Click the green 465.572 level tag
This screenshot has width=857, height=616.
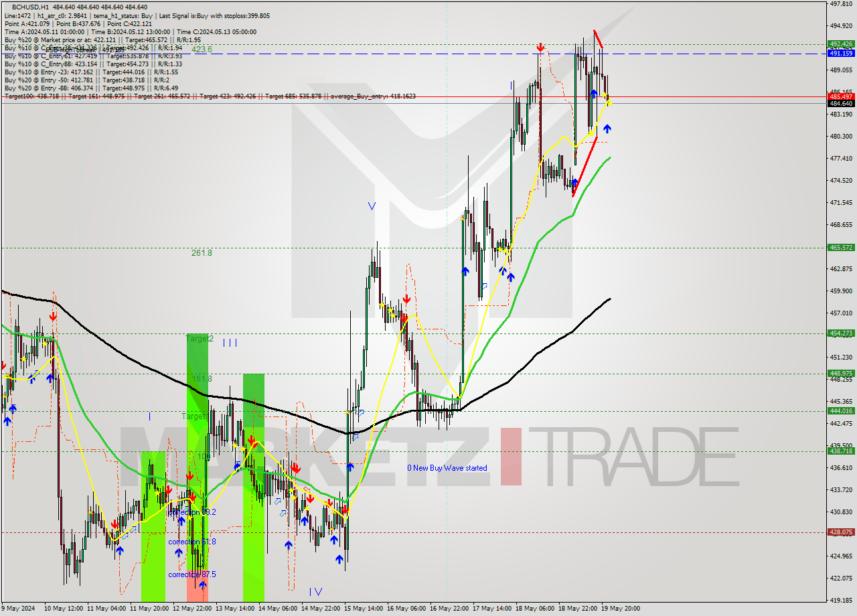(x=841, y=247)
